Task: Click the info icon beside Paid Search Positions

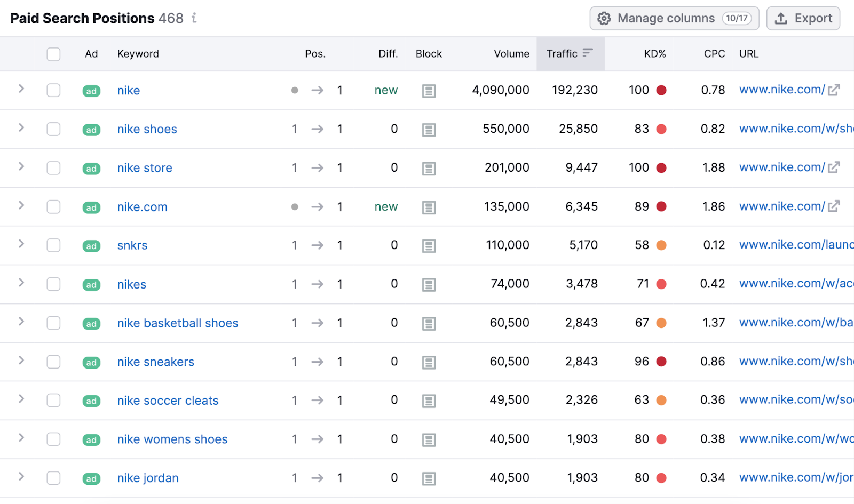Action: coord(193,18)
